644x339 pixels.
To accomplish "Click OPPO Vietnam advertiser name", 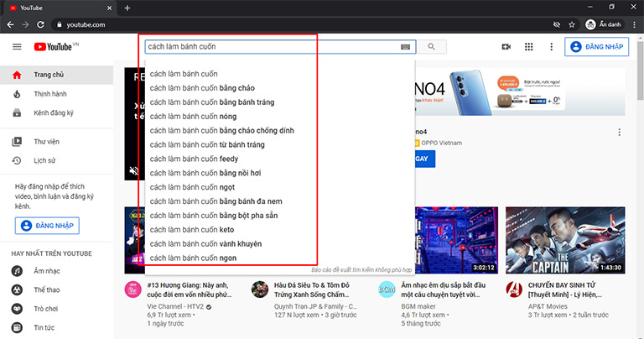I will [442, 143].
